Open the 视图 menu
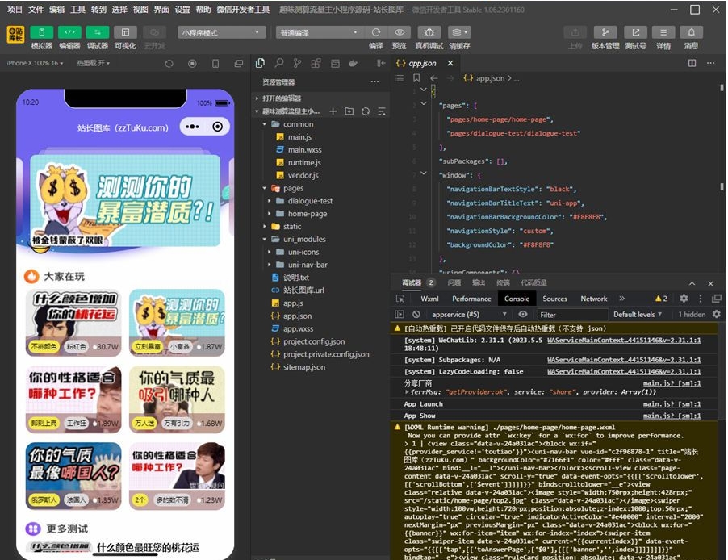The image size is (728, 560). pyautogui.click(x=140, y=10)
